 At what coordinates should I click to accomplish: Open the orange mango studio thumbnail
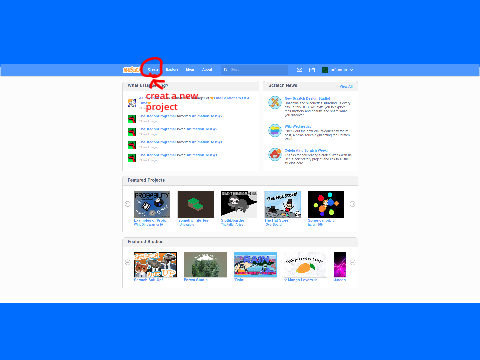tap(305, 265)
